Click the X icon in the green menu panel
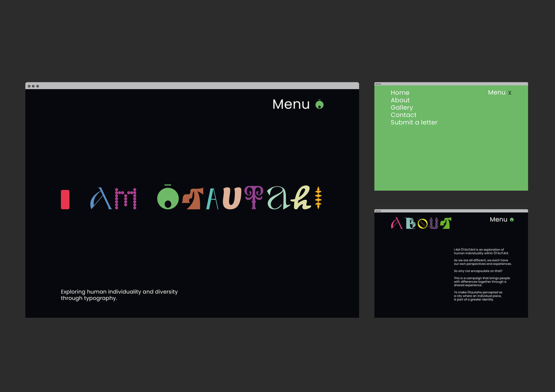 (x=510, y=93)
